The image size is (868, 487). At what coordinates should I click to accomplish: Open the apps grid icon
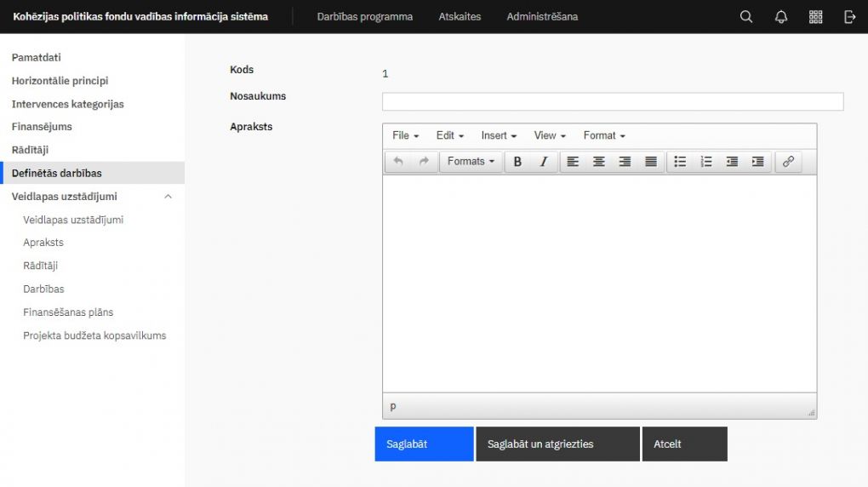(x=815, y=17)
